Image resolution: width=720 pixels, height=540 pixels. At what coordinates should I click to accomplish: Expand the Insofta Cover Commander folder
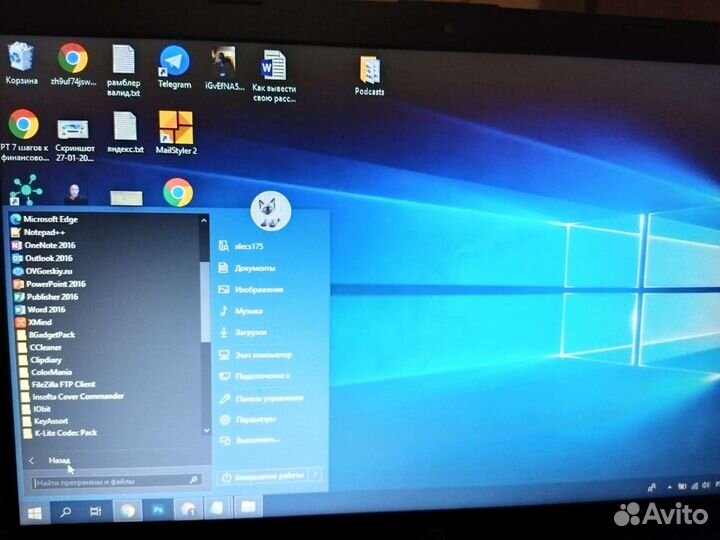(x=73, y=396)
